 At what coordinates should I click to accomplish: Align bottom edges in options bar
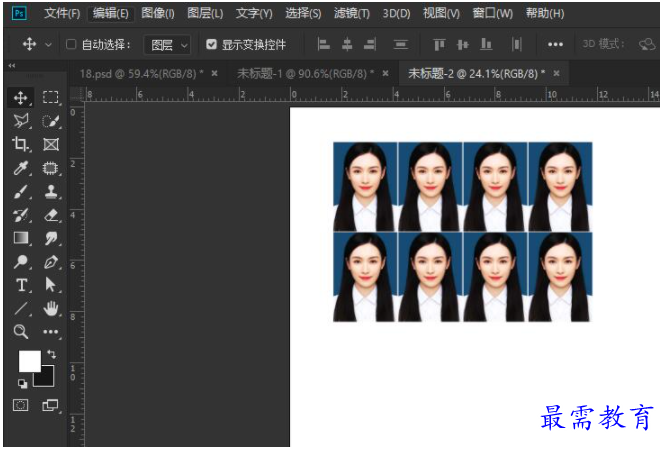pos(486,44)
